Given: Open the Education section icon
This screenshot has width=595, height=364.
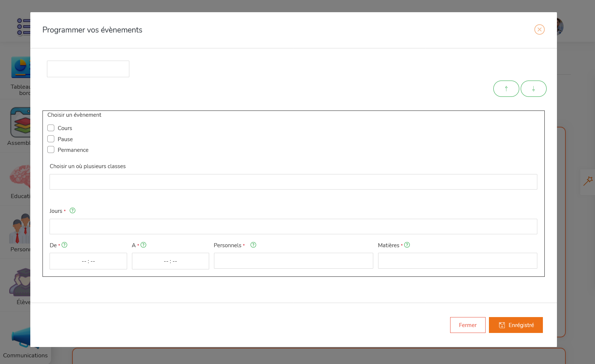Looking at the screenshot, I should (x=20, y=177).
